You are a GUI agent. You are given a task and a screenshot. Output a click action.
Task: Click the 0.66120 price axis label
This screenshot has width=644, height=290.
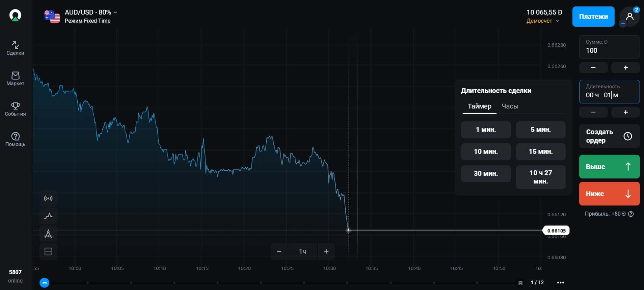click(557, 215)
